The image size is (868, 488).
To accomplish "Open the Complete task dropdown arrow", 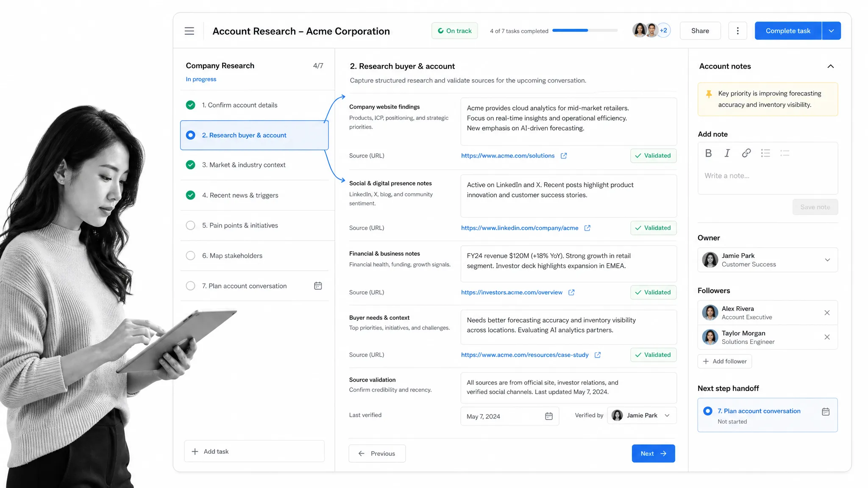I will pos(831,31).
